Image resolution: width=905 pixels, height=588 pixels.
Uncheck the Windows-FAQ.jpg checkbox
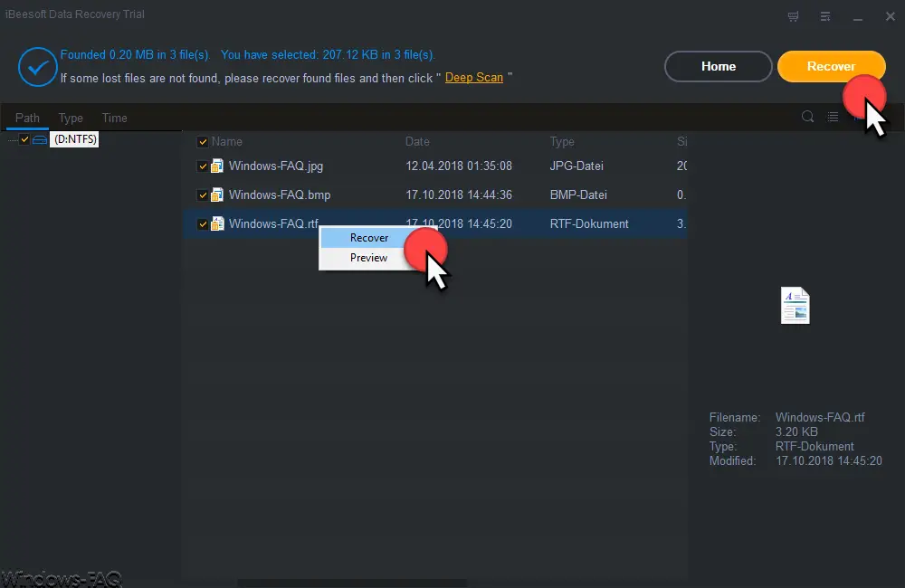pos(203,166)
